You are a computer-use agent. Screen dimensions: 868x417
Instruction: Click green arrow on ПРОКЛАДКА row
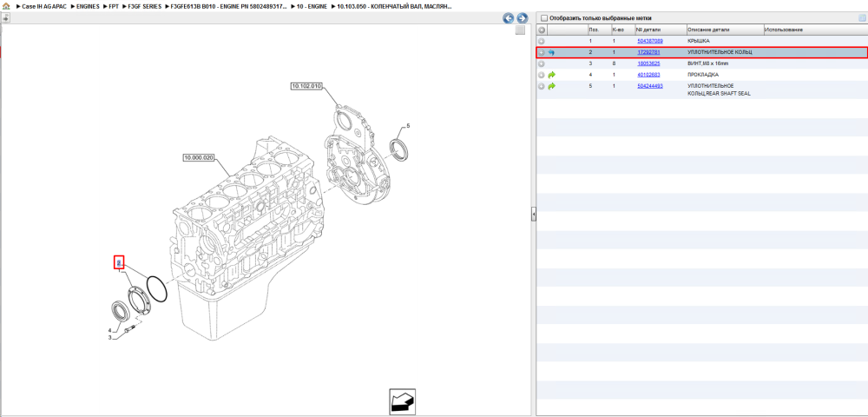click(x=551, y=74)
